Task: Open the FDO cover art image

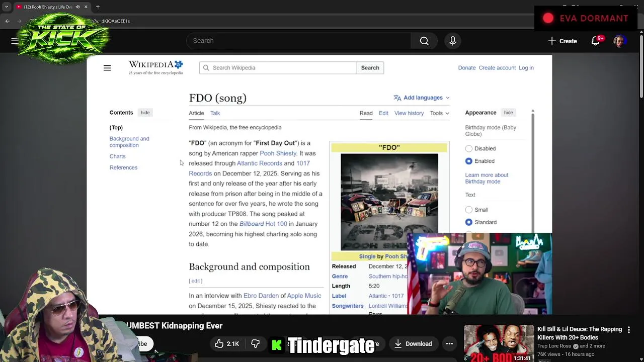Action: [389, 202]
